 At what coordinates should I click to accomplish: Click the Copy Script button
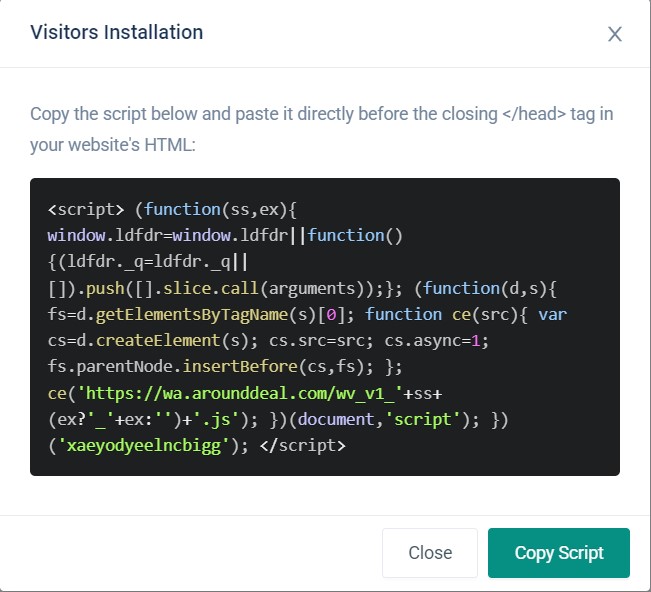click(x=559, y=553)
